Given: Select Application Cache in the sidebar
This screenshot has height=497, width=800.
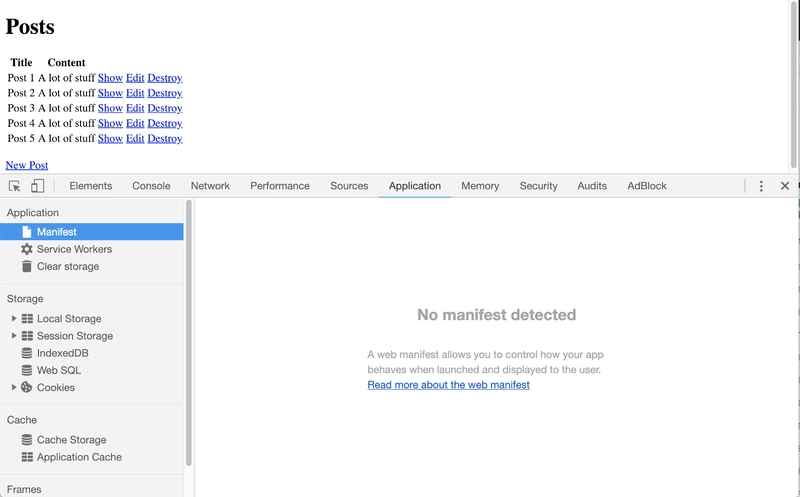Looking at the screenshot, I should (79, 457).
